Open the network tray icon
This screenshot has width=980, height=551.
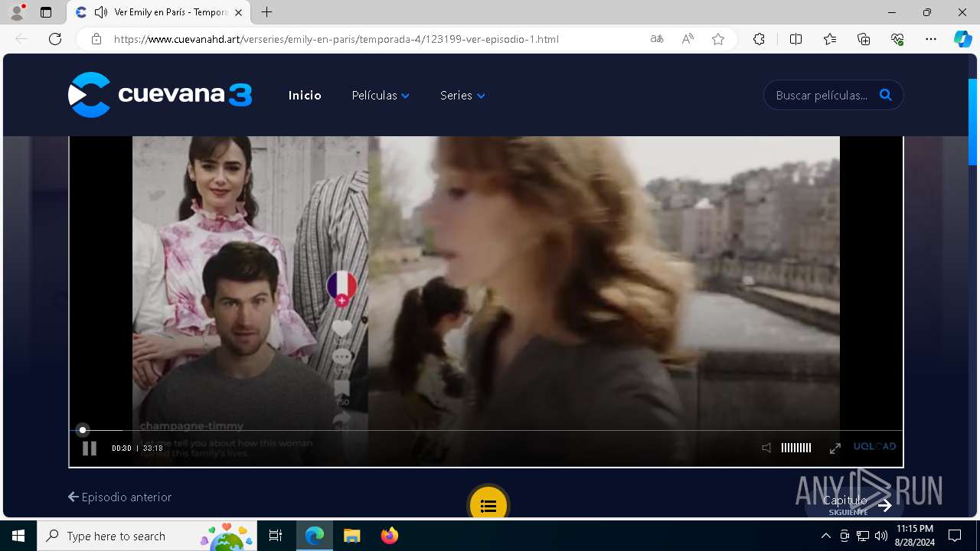coord(863,536)
